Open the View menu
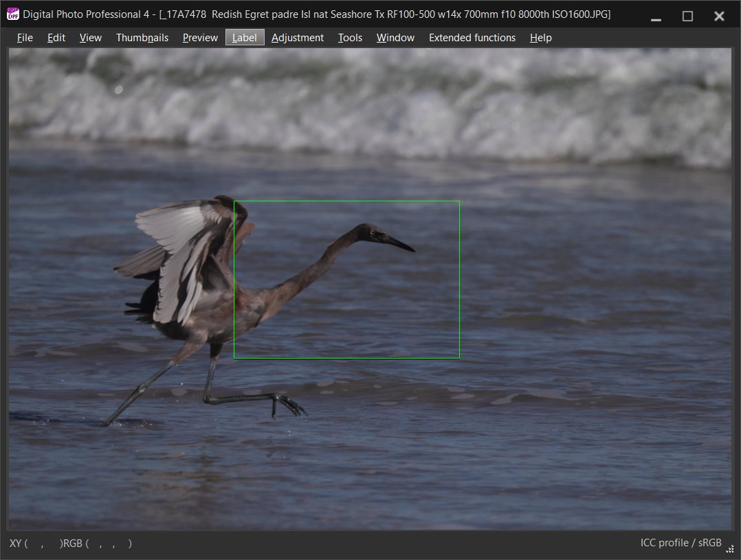This screenshot has height=560, width=741. 90,38
